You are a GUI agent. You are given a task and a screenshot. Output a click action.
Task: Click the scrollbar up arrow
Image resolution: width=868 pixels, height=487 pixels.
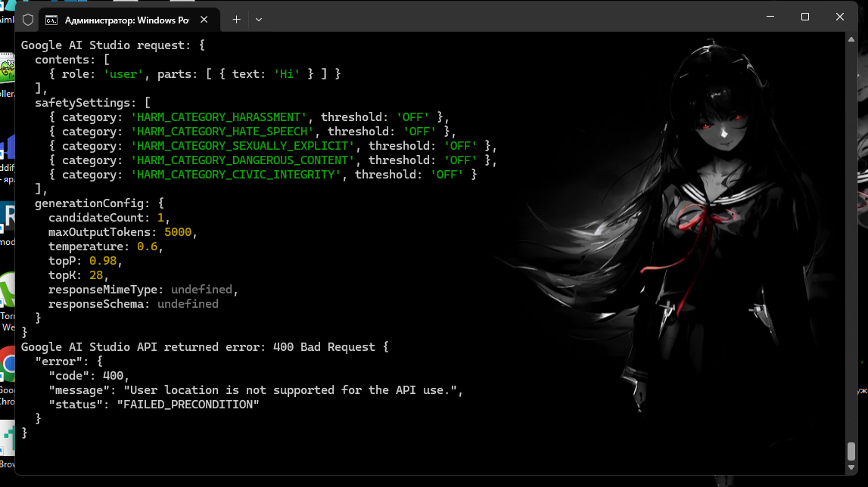pyautogui.click(x=851, y=39)
